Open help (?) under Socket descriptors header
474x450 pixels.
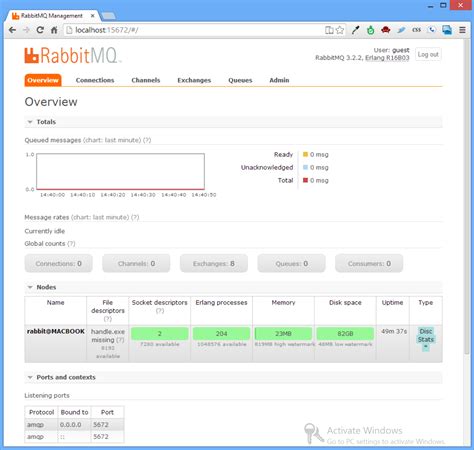click(x=160, y=311)
